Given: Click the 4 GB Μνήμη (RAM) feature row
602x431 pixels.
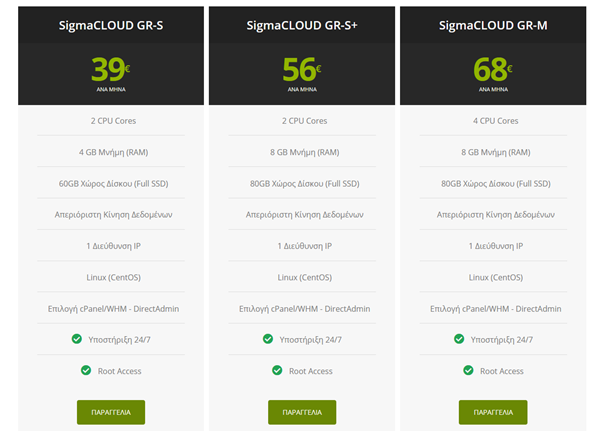Looking at the screenshot, I should 111,152.
